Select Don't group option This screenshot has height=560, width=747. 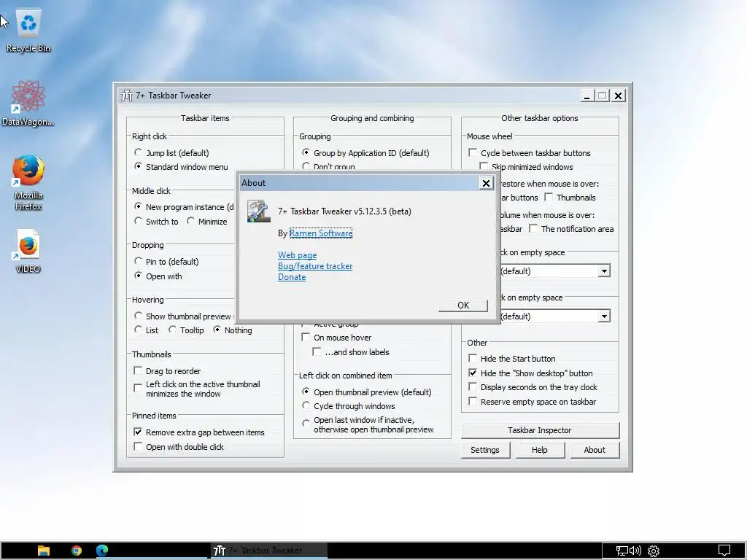(306, 166)
